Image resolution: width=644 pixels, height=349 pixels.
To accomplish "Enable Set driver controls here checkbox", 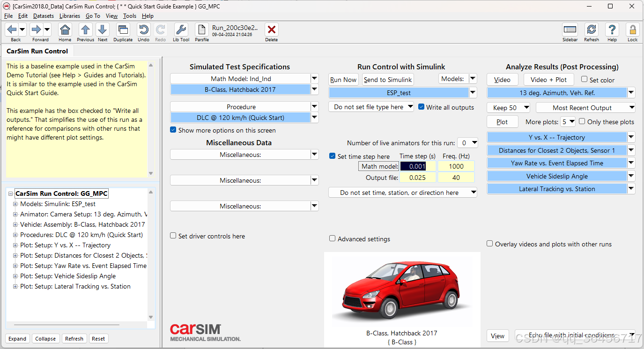I will point(173,236).
